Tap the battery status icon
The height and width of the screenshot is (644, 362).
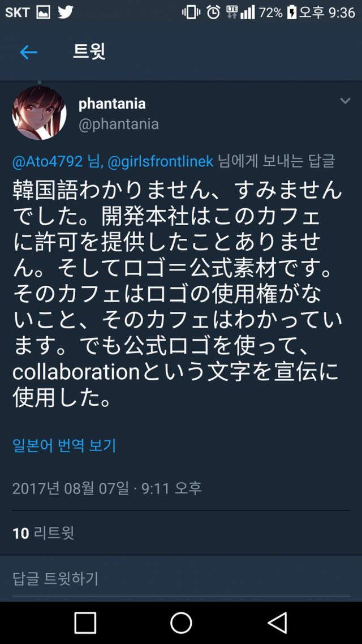coord(292,12)
